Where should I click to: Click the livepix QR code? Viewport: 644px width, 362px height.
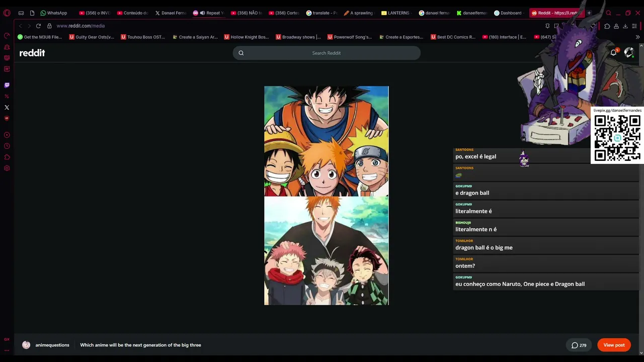[617, 137]
